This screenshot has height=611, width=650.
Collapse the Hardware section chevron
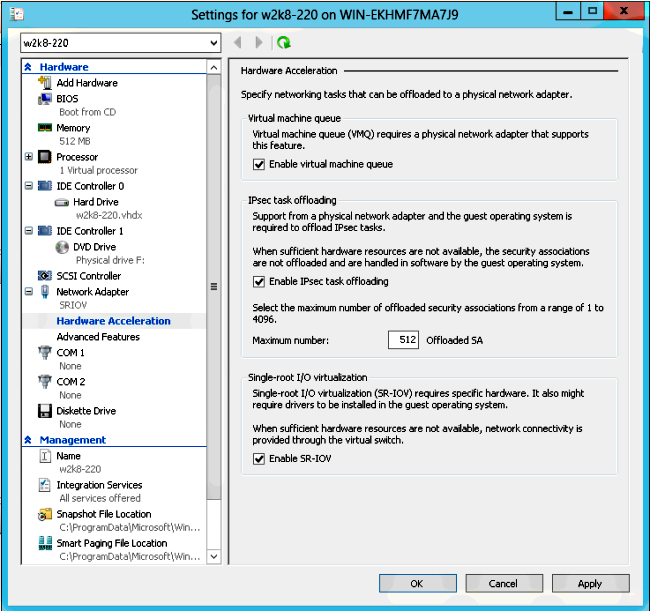click(28, 67)
